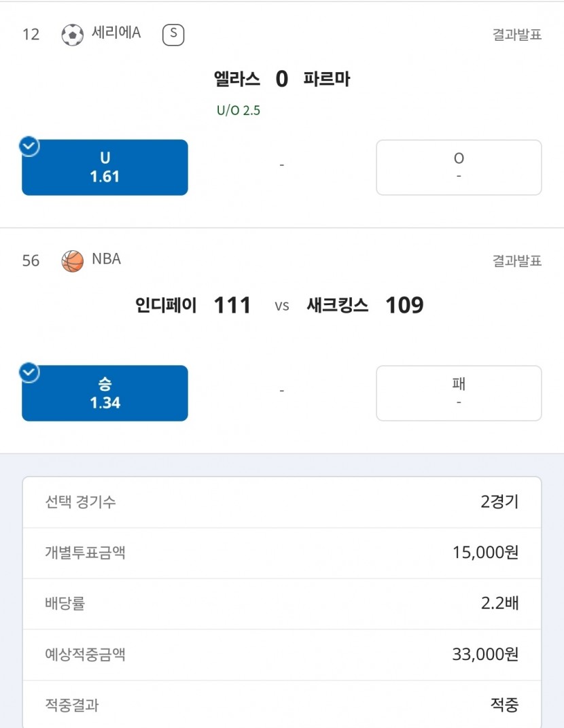Click the 인디페이 team name
Screen dimensions: 564x728
click(x=166, y=305)
